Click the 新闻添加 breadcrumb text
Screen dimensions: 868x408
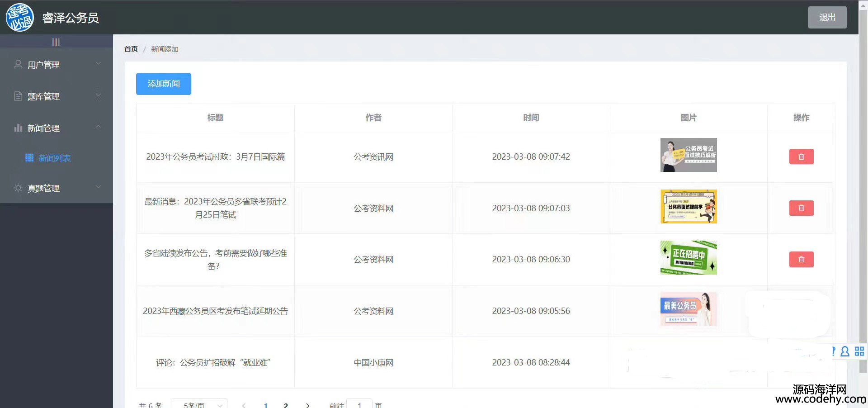pos(165,49)
